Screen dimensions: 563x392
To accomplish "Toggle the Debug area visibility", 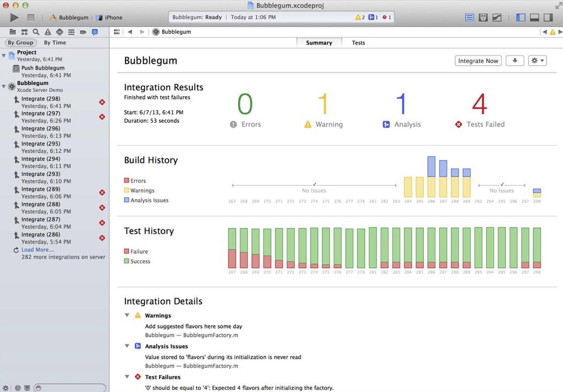I will click(x=534, y=17).
